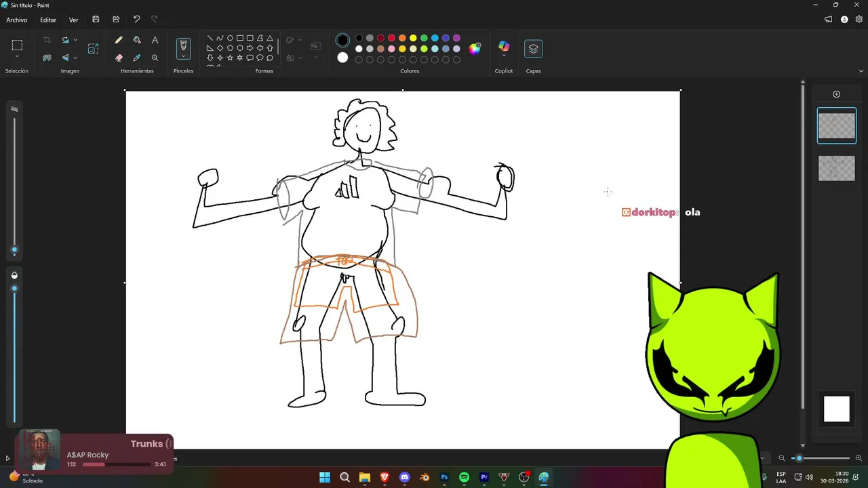Image resolution: width=868 pixels, height=488 pixels.
Task: Select the second layer thumbnail
Action: pos(836,168)
